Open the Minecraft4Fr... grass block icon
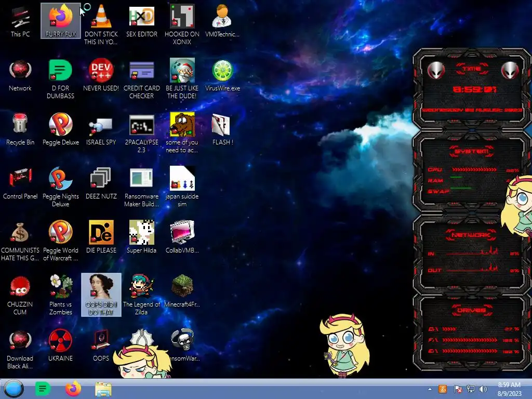 click(x=182, y=291)
